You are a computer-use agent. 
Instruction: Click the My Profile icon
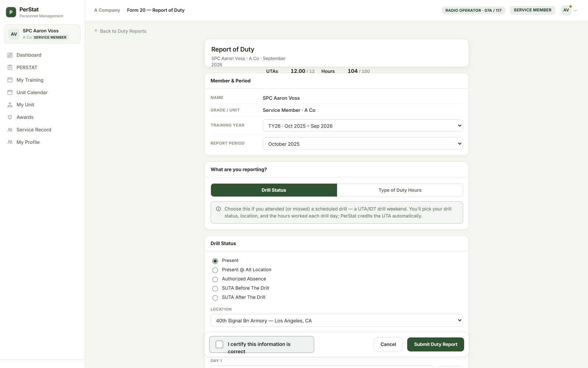point(10,142)
